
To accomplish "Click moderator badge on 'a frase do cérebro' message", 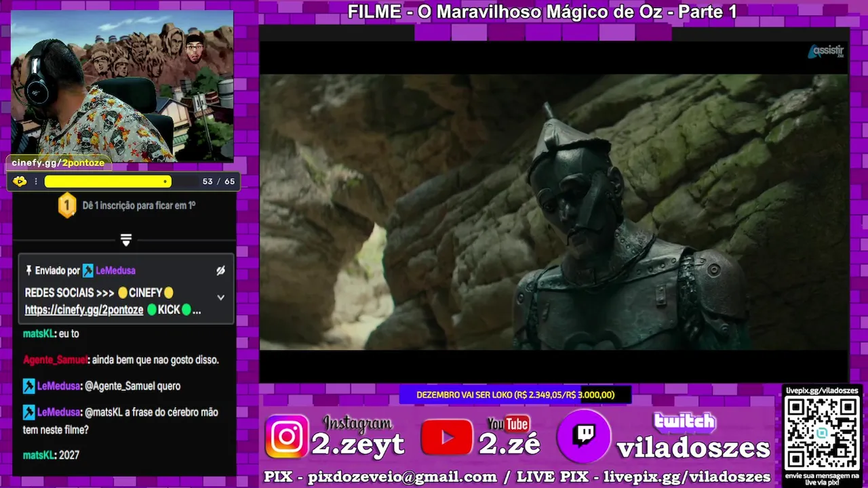I will click(x=28, y=412).
